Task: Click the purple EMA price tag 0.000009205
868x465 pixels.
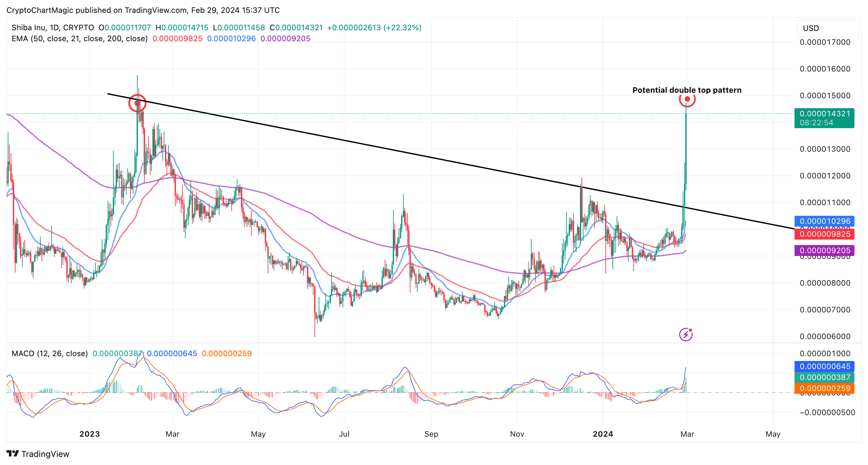Action: pyautogui.click(x=824, y=250)
